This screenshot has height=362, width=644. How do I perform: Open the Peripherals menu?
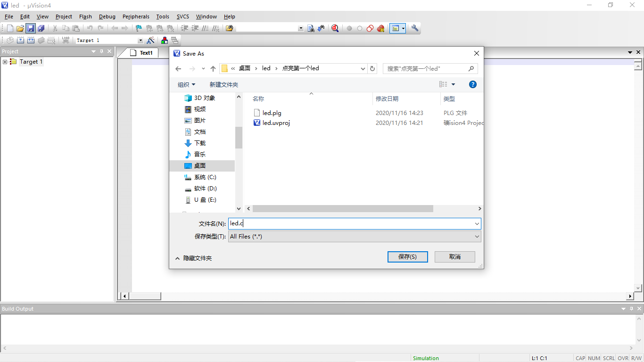click(136, 16)
